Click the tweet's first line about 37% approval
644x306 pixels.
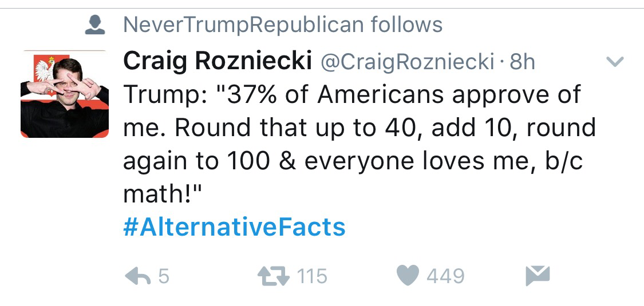pos(351,94)
